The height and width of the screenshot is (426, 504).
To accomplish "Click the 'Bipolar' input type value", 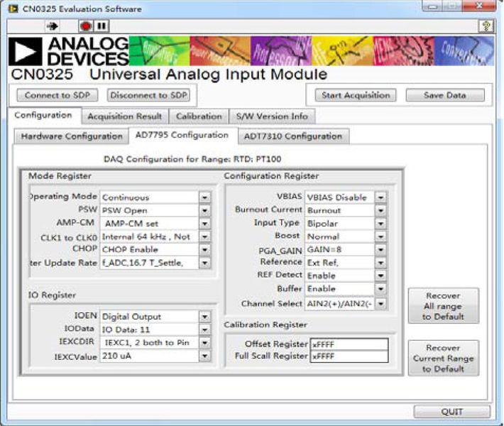I will 340,224.
